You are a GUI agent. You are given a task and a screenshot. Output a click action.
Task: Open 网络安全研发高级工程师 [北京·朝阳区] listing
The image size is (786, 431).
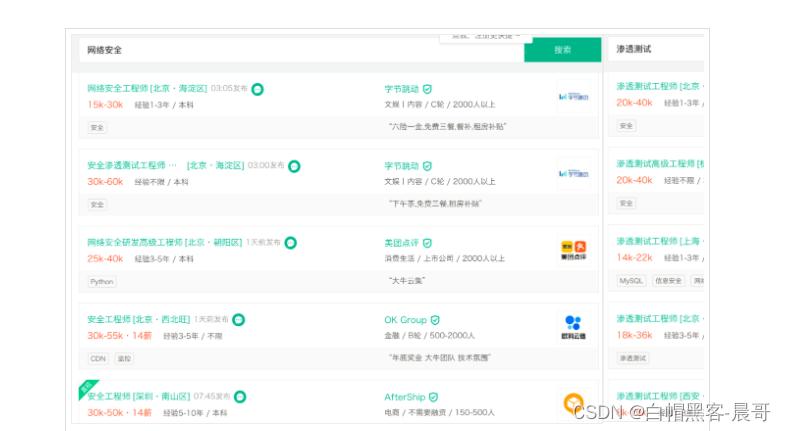pyautogui.click(x=164, y=243)
